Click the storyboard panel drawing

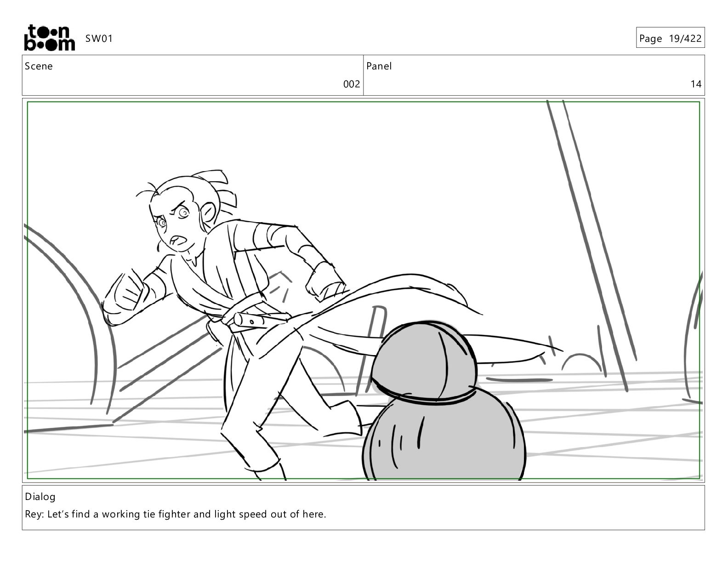click(x=364, y=290)
